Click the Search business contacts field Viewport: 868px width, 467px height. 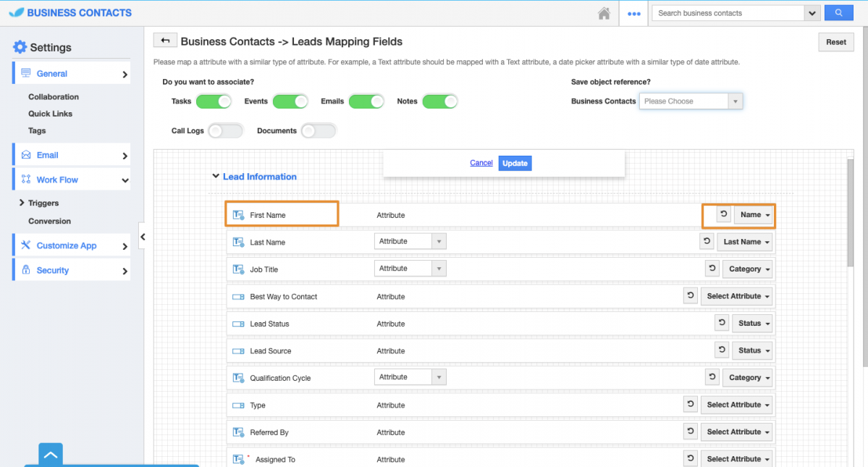click(x=728, y=13)
